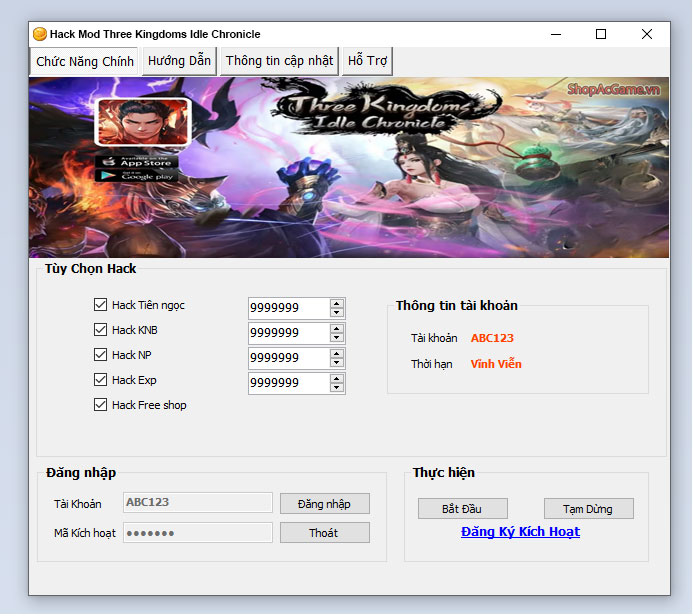693x616 pixels.
Task: Decrease the Hack Tiên ngọc value with down arrow
Action: click(x=337, y=313)
